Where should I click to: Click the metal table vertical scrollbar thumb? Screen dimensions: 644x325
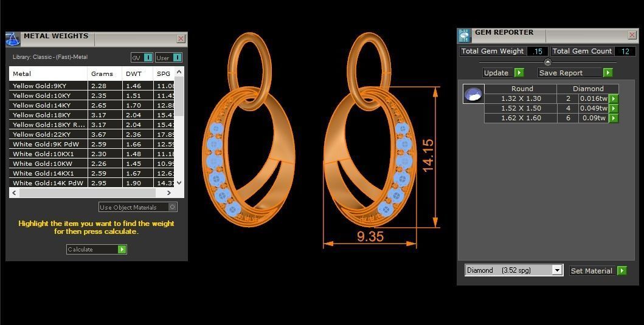179,98
